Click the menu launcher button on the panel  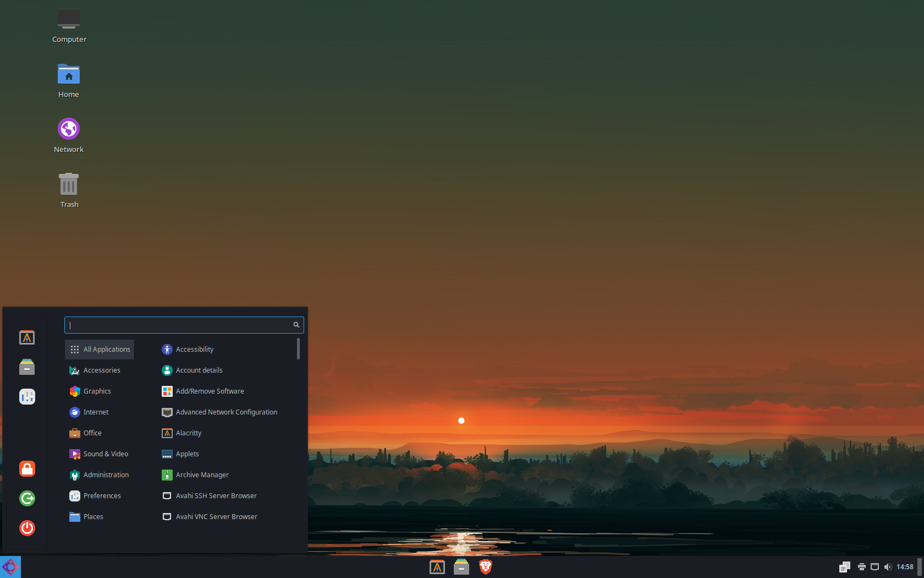click(x=10, y=567)
